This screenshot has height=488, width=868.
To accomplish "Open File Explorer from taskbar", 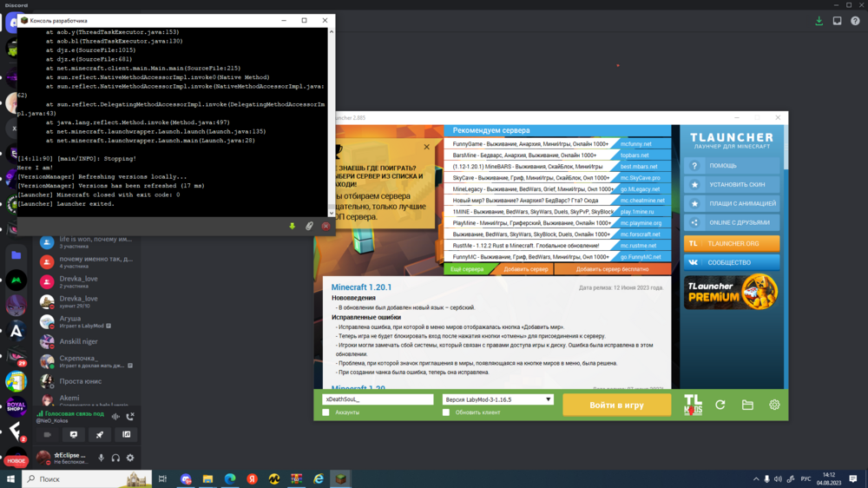I will (207, 478).
